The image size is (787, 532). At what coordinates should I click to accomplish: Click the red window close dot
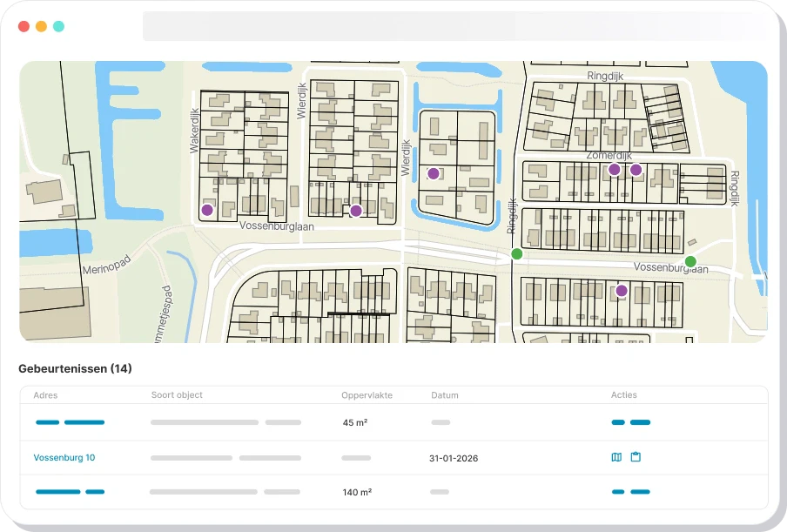pos(24,26)
